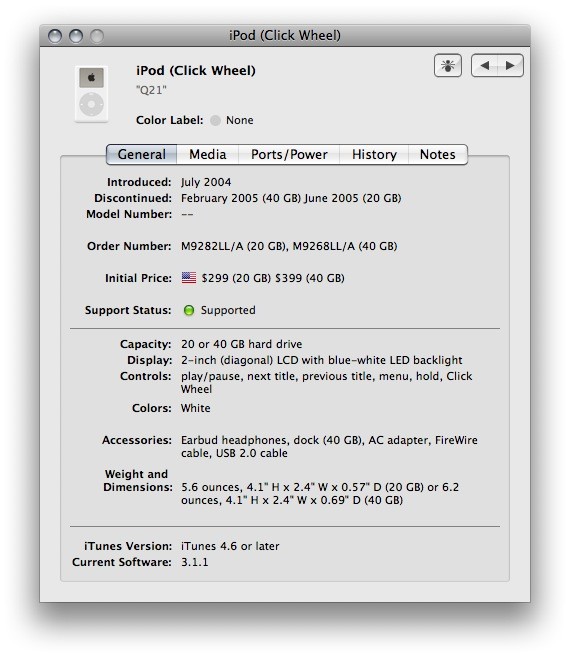Click the window zoom button
This screenshot has width=570, height=657.
coord(97,36)
